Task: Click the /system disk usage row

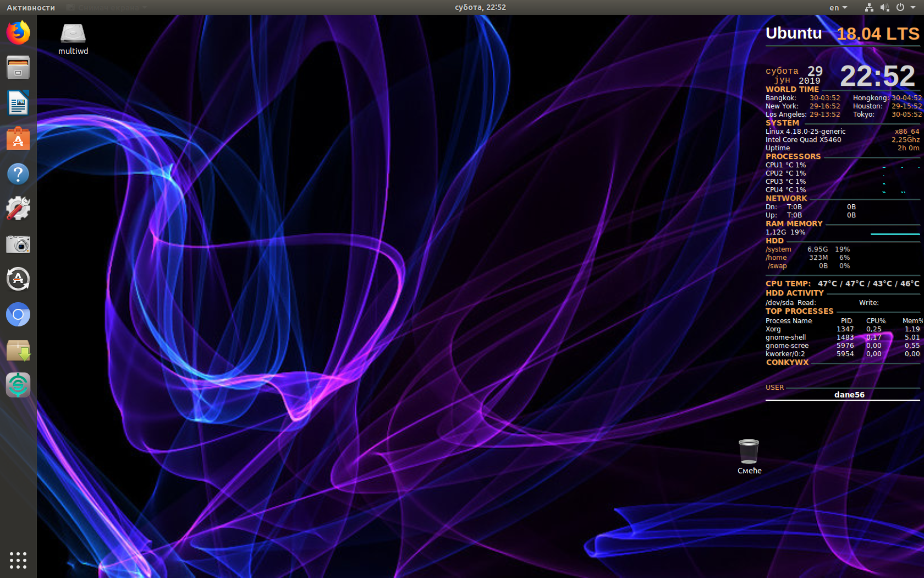Action: pyautogui.click(x=807, y=249)
